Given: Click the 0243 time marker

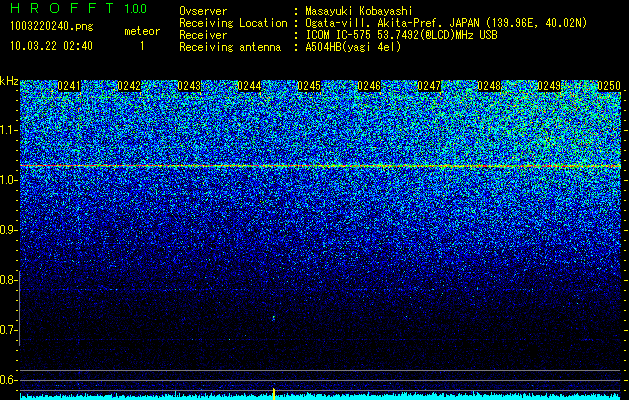Looking at the screenshot, I should pyautogui.click(x=189, y=86).
